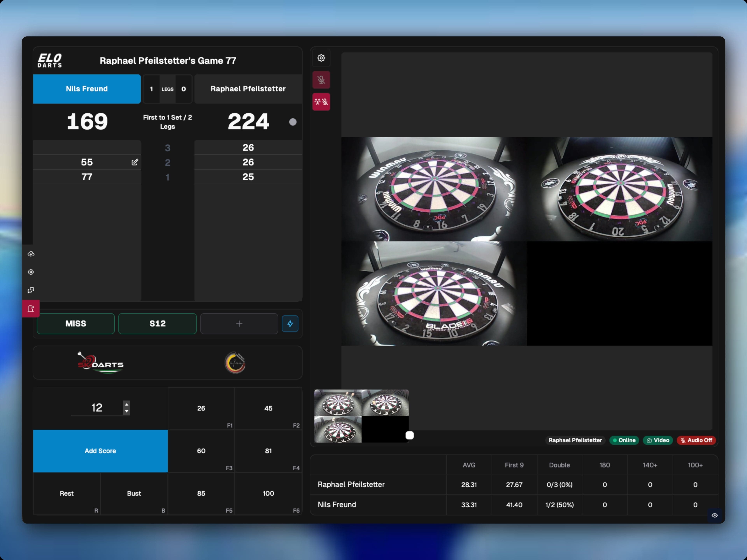
Task: Open the left sidebar settings gear
Action: tap(31, 272)
